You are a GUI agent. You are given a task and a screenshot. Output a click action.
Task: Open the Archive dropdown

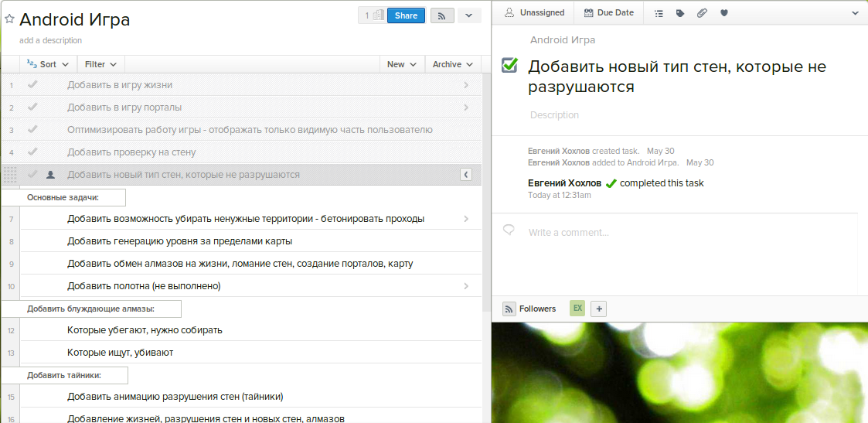(453, 64)
